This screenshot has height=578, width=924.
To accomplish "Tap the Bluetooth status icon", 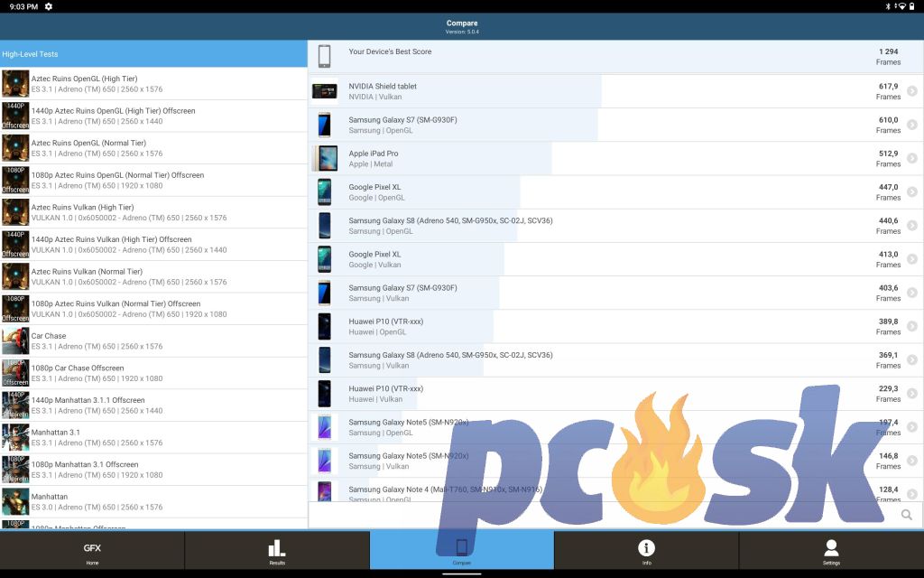I will [x=888, y=6].
